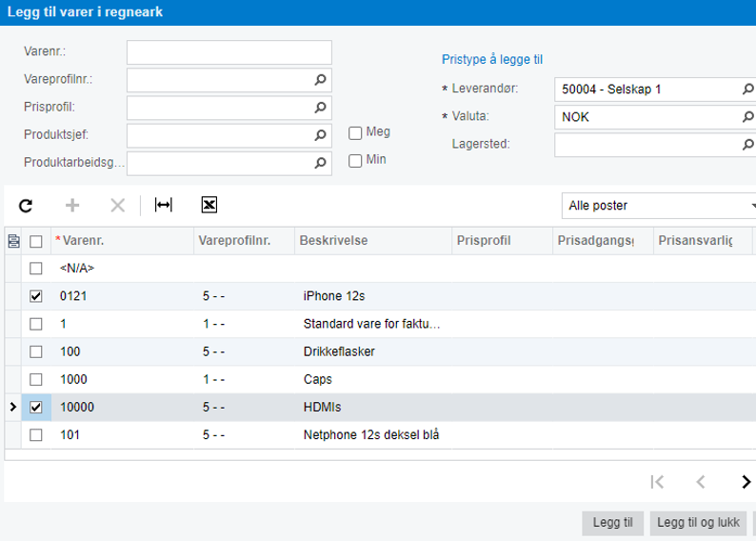Enable the Min checkbox
Image resolution: width=756 pixels, height=541 pixels.
click(x=355, y=161)
